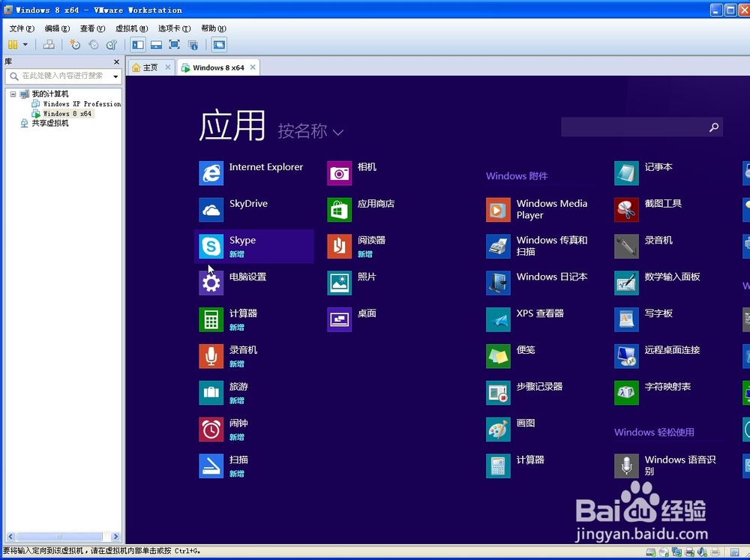The height and width of the screenshot is (560, 750).
Task: Open 画图 paint icon
Action: coord(498,429)
